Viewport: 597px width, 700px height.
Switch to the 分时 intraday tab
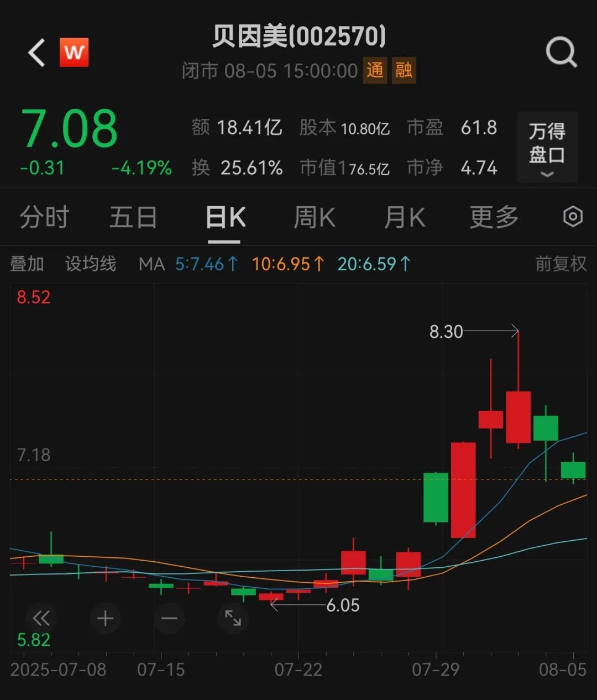tap(44, 217)
